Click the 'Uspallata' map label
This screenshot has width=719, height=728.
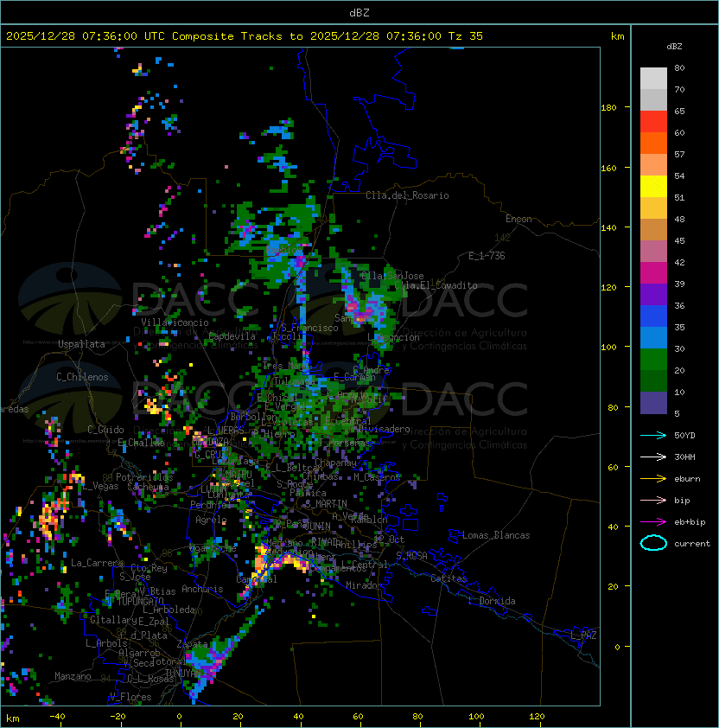click(81, 344)
